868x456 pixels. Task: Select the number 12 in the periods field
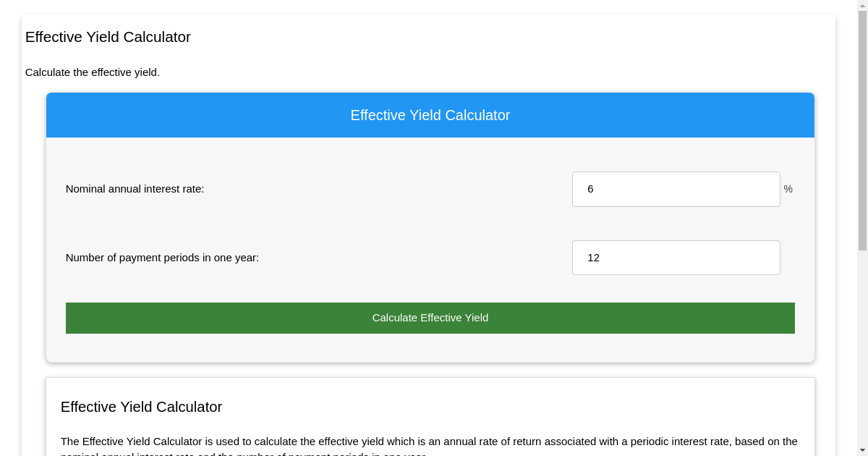[x=594, y=257]
